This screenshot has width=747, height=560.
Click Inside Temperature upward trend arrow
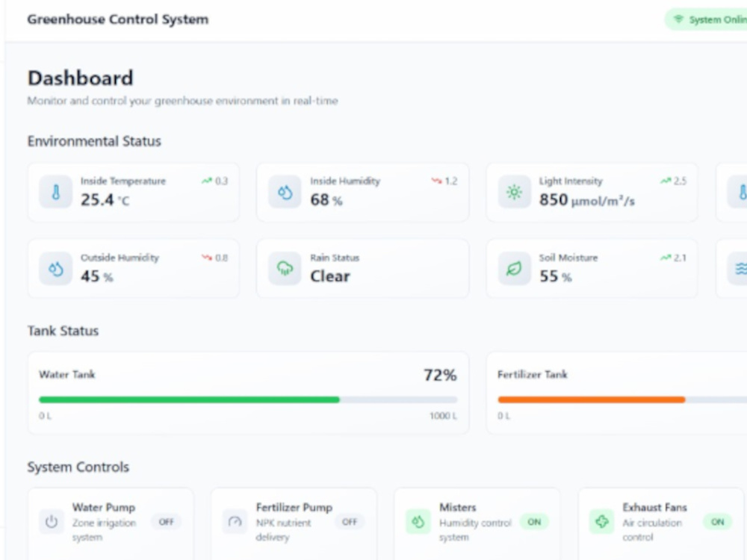coord(206,181)
